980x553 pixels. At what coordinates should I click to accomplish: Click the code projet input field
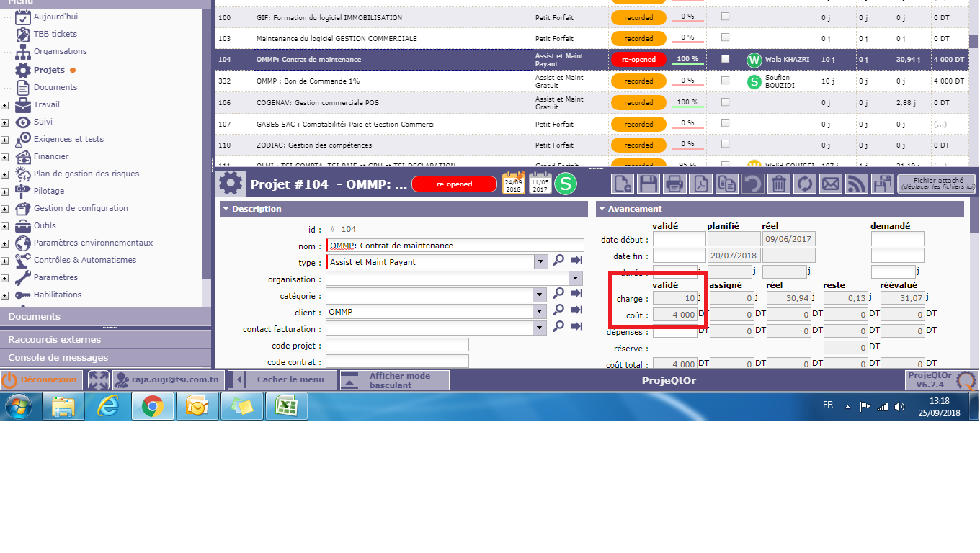397,345
